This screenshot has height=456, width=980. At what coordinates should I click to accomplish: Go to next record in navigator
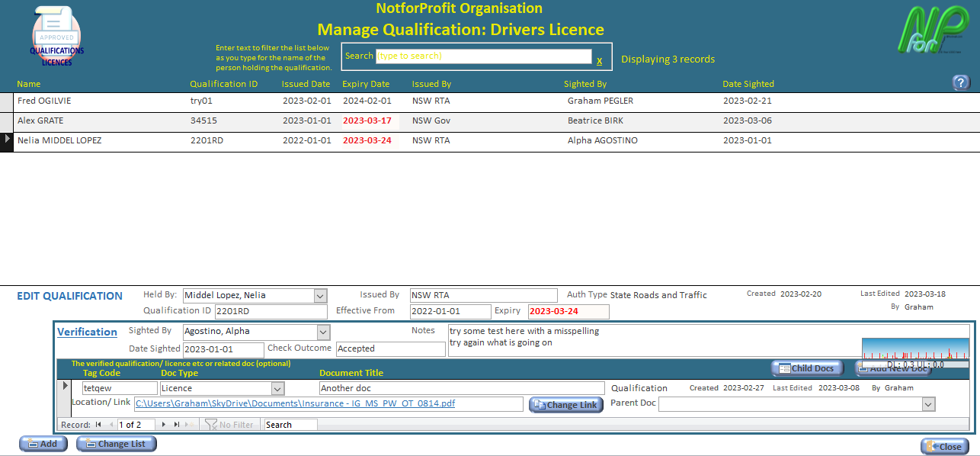(x=164, y=425)
